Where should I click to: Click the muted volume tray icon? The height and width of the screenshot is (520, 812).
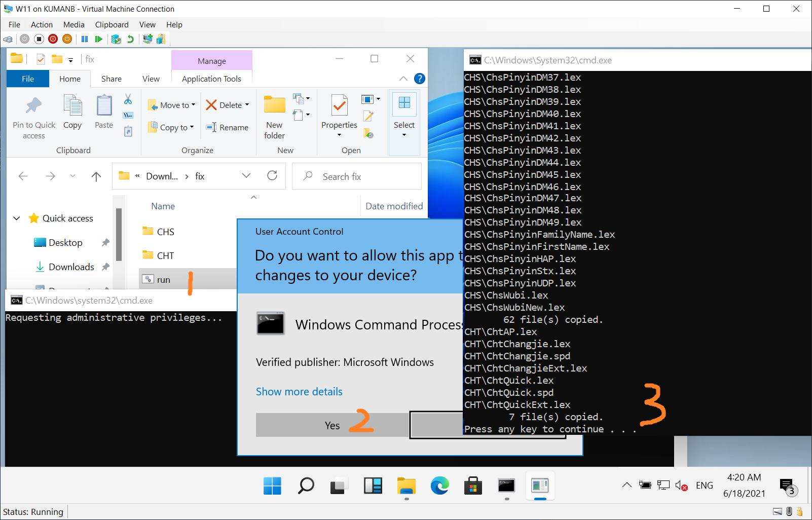click(681, 486)
